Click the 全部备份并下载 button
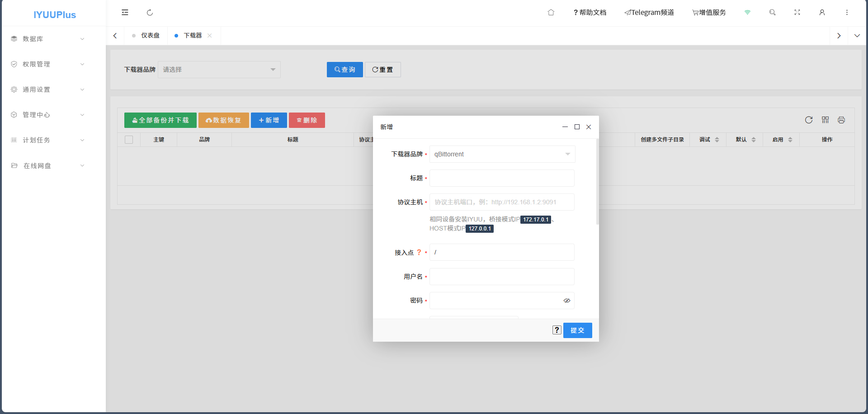Viewport: 868px width, 414px height. (x=160, y=120)
